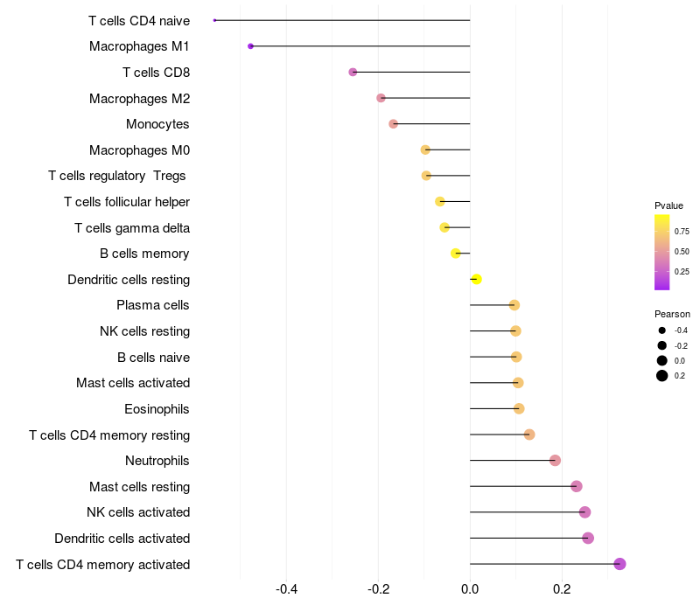
Task: Click the Pvalue color gradient bar
Action: point(662,252)
